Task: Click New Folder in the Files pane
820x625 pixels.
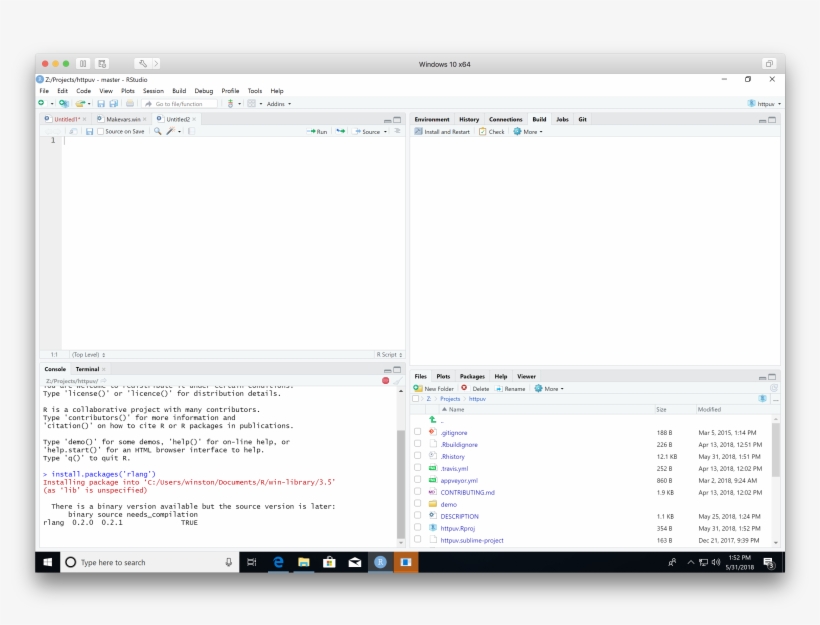Action: click(435, 390)
